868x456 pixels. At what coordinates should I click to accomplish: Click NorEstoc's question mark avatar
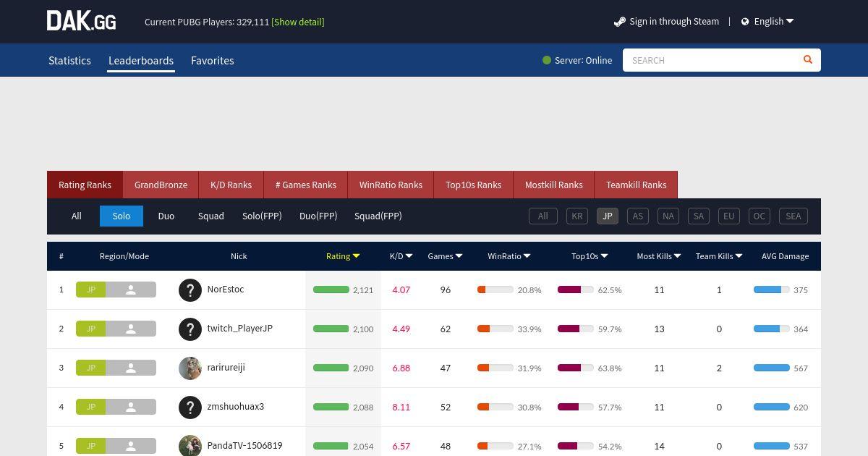coord(190,290)
